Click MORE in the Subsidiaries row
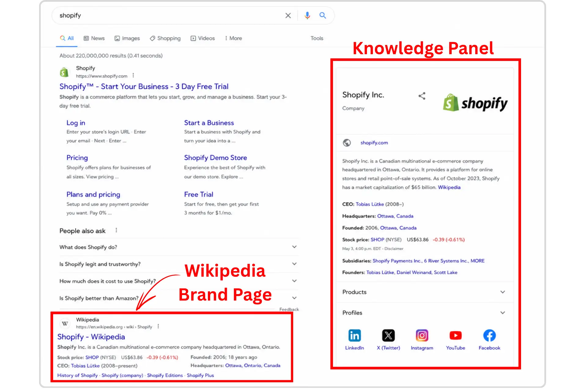The height and width of the screenshot is (389, 588). pos(477,261)
